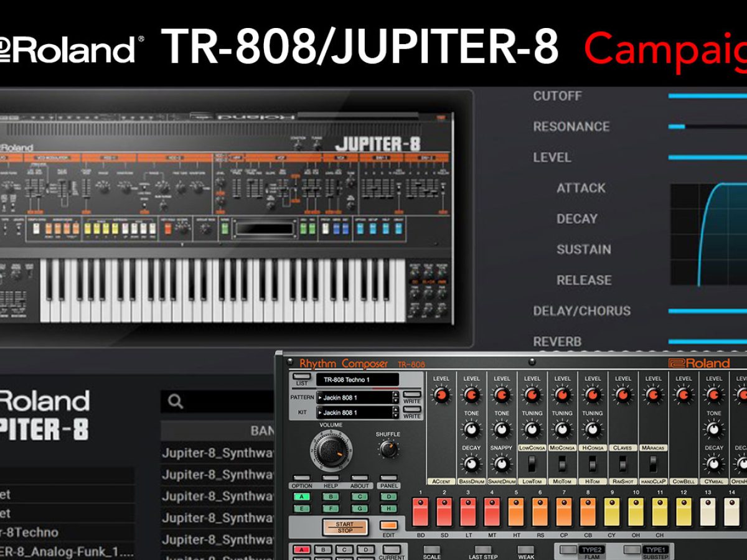Click the PANEL button on TR-808
747x560 pixels.
pos(388,478)
